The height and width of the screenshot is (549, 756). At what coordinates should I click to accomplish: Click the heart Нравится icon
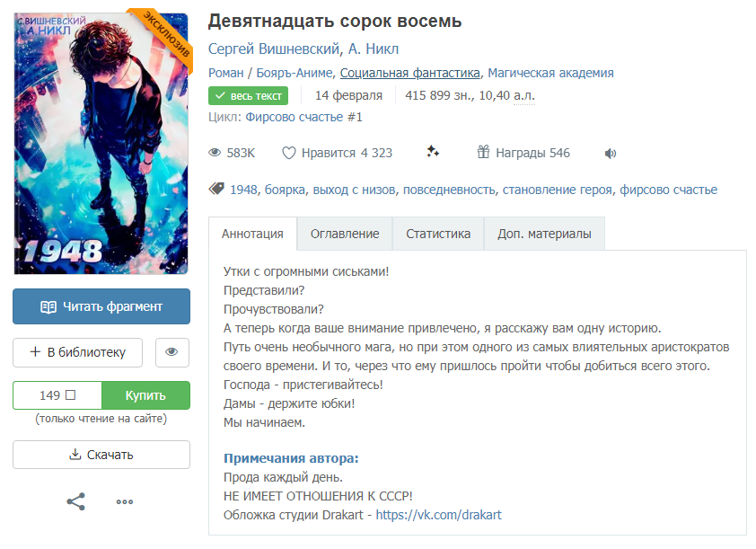click(289, 153)
